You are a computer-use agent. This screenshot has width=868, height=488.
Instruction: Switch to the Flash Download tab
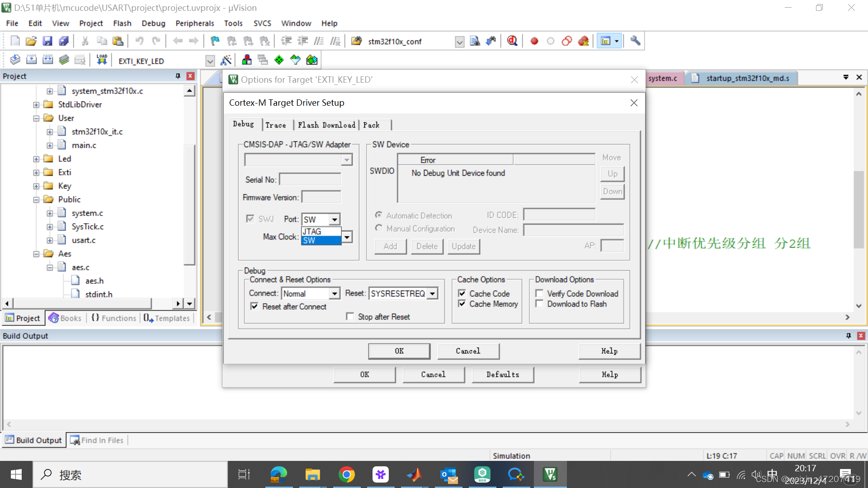[x=326, y=125]
